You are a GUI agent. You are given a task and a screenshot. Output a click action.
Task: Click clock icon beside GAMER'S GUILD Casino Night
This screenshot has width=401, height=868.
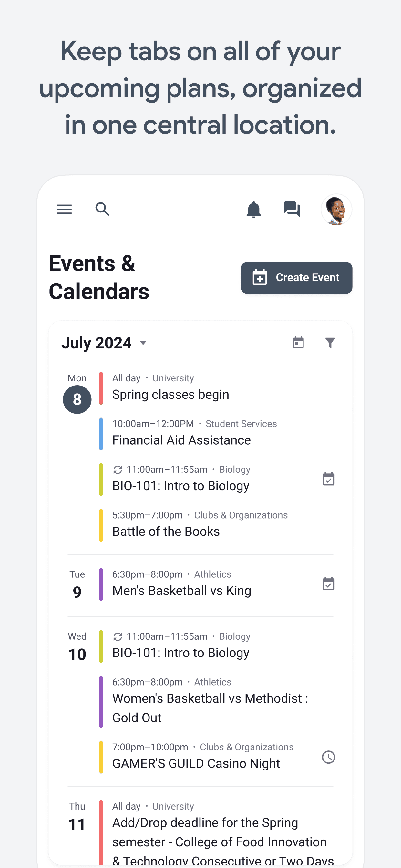[328, 757]
